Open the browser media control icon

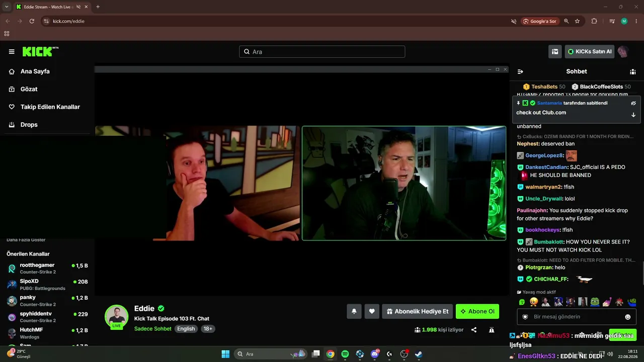click(x=612, y=21)
